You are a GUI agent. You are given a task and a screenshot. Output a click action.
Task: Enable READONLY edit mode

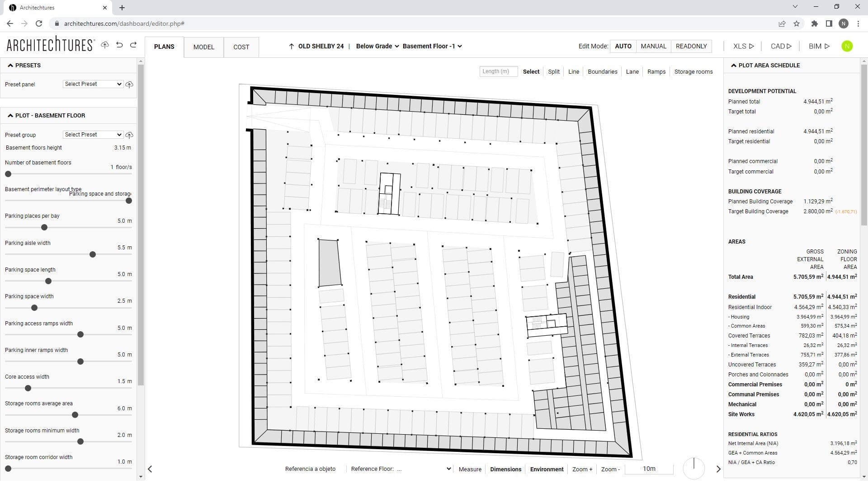tap(691, 46)
